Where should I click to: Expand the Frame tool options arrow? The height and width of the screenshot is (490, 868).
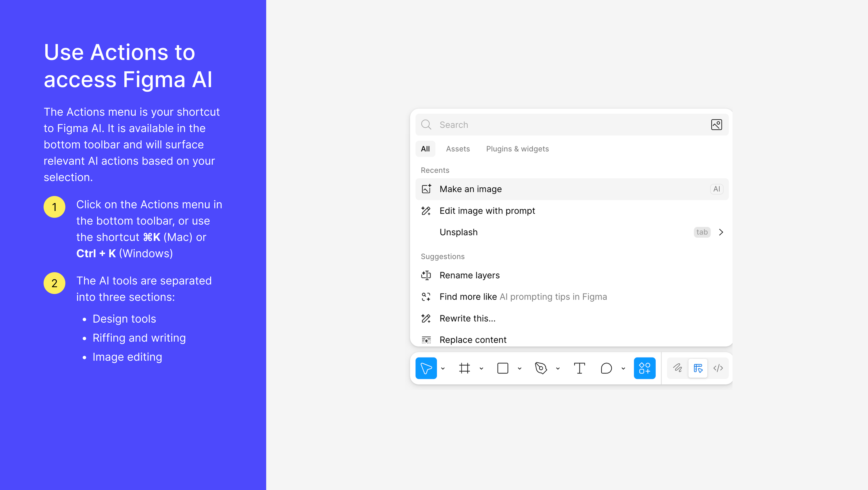(482, 368)
